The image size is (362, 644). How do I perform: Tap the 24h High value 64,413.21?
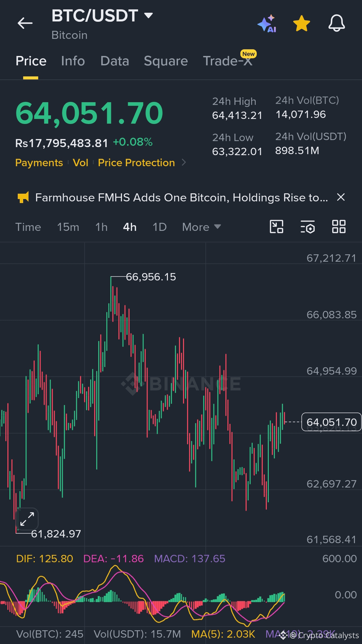237,116
